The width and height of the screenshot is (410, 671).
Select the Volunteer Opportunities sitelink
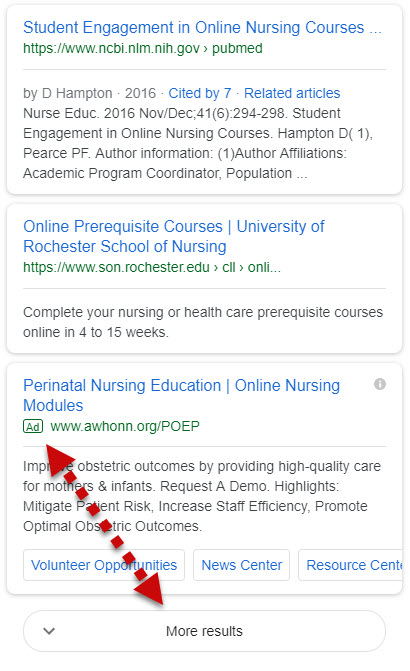point(104,565)
